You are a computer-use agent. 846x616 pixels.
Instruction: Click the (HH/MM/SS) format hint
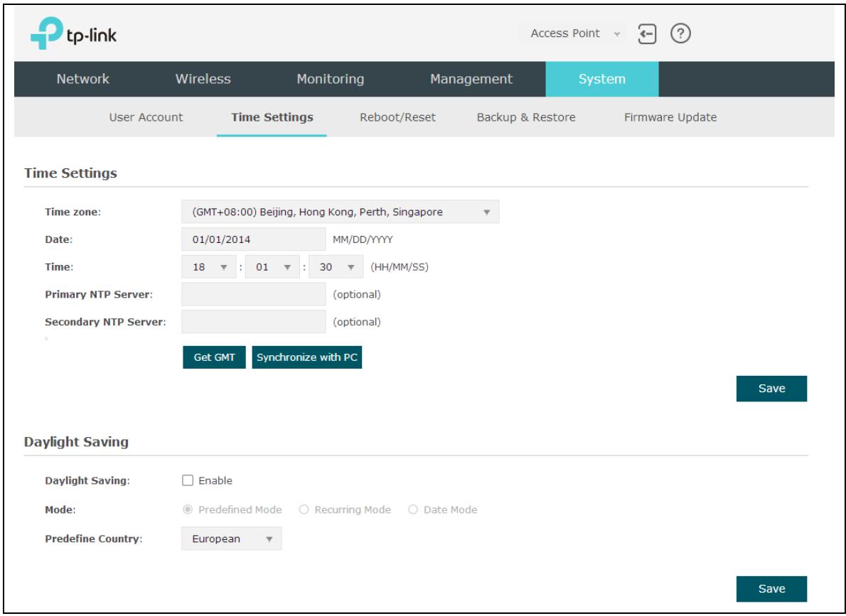point(400,267)
